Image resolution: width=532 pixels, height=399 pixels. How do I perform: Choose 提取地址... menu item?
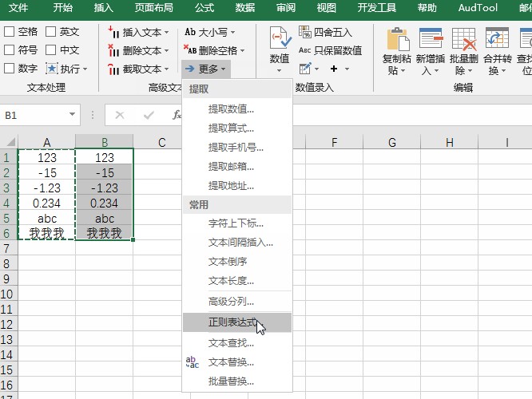click(x=237, y=185)
